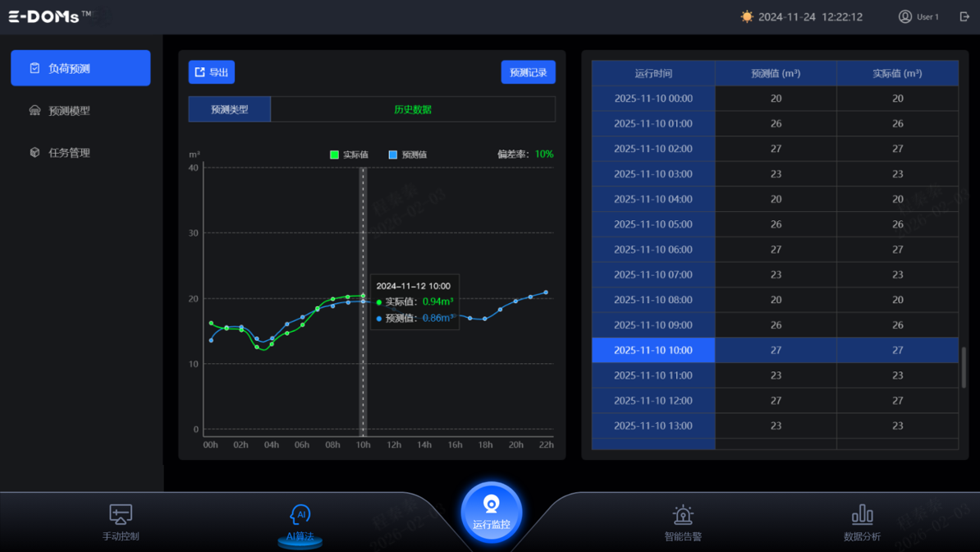Click the 运行时间 column header
Image resolution: width=980 pixels, height=552 pixels.
tap(653, 73)
